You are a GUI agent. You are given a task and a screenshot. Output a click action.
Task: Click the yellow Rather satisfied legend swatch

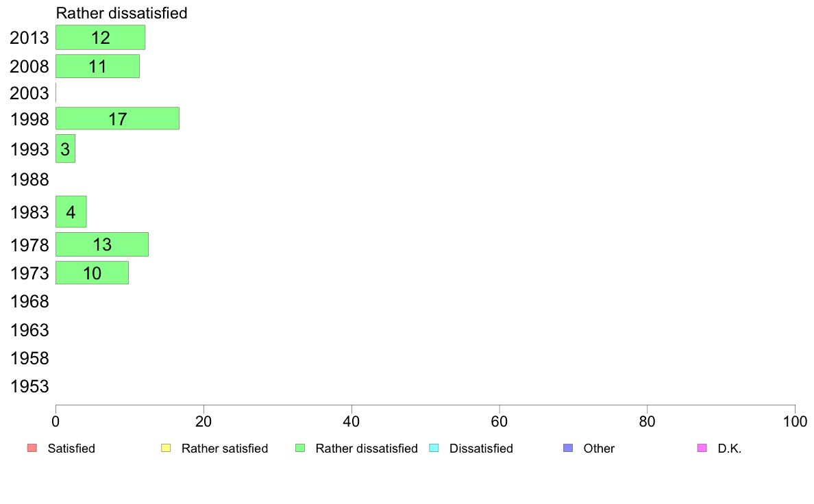point(166,448)
